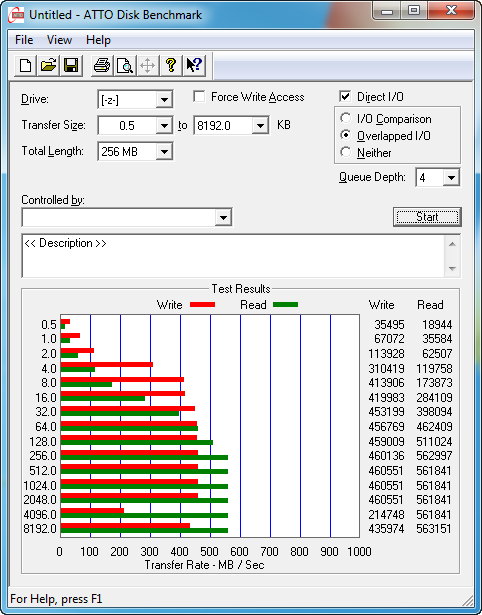Viewport: 482px width, 615px height.
Task: Click the yellow question mark About icon
Action: 171,65
